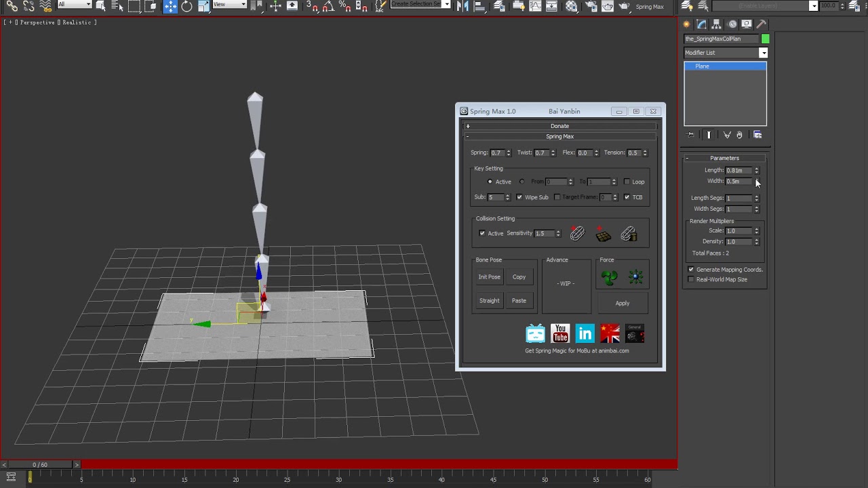Image resolution: width=868 pixels, height=488 pixels.
Task: Click Bind to Space Warp tool
Action: 45,5
